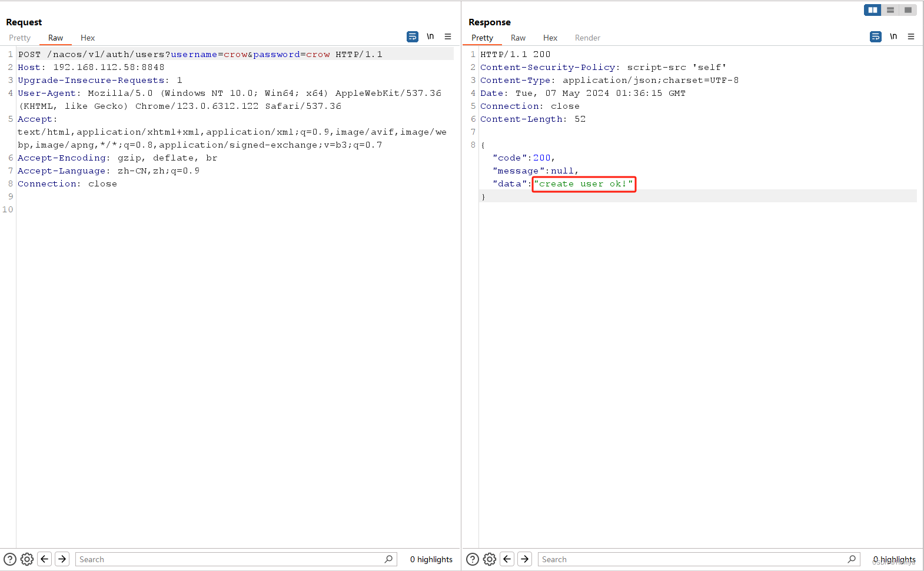
Task: Click the HTTP/1.1 200 status line
Action: (516, 54)
